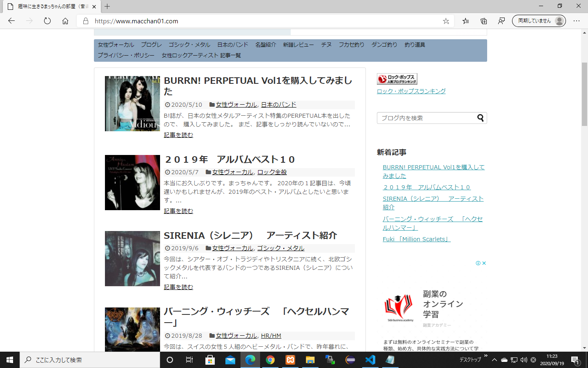The image size is (588, 368).
Task: Add this page to favorites star
Action: (x=446, y=21)
